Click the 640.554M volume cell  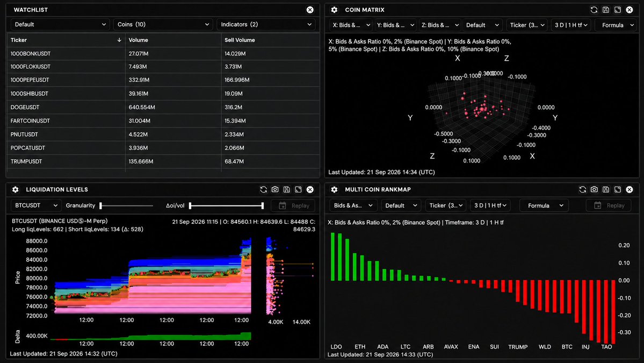coord(142,107)
